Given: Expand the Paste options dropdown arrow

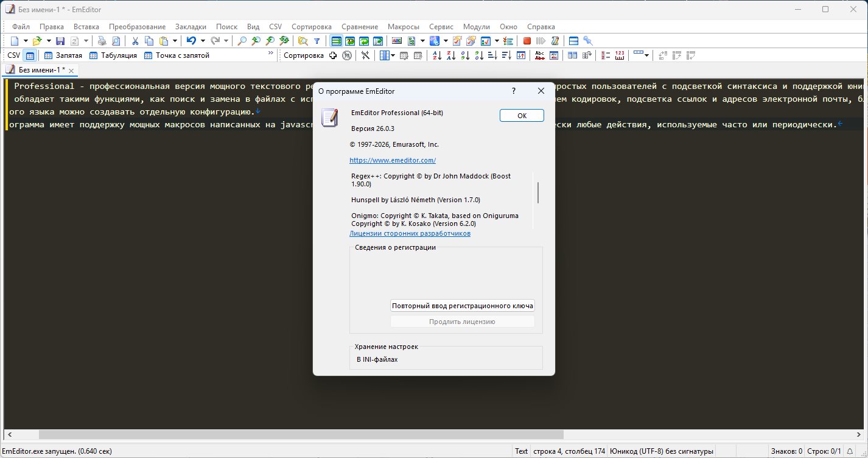Looking at the screenshot, I should [x=175, y=41].
